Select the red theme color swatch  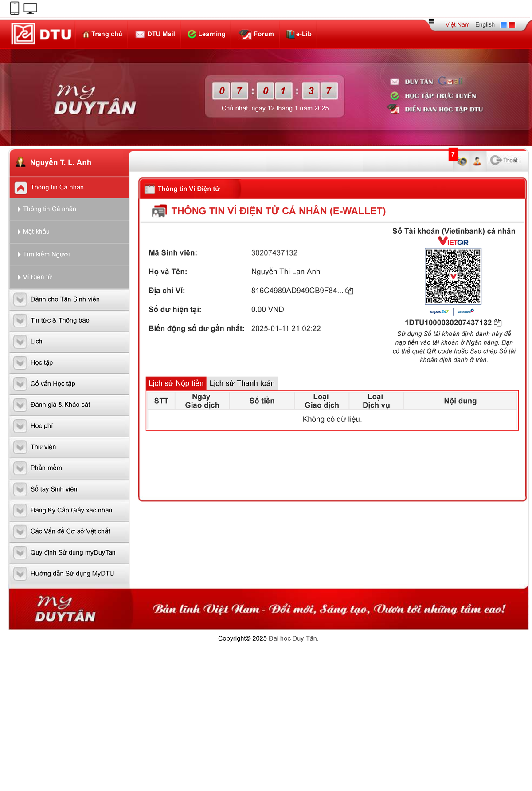[x=512, y=25]
